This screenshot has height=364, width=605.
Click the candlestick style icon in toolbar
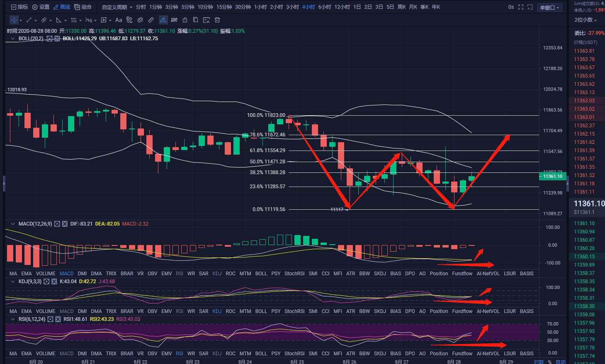click(174, 20)
